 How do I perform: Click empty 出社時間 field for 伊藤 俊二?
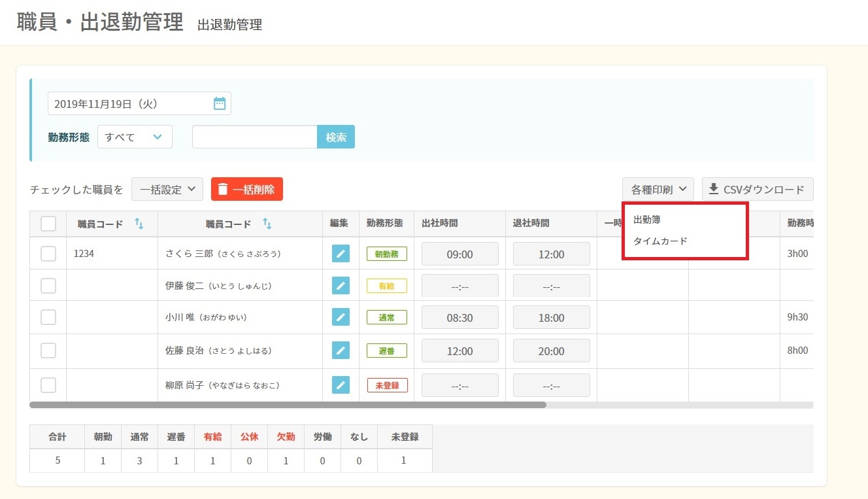coord(460,286)
